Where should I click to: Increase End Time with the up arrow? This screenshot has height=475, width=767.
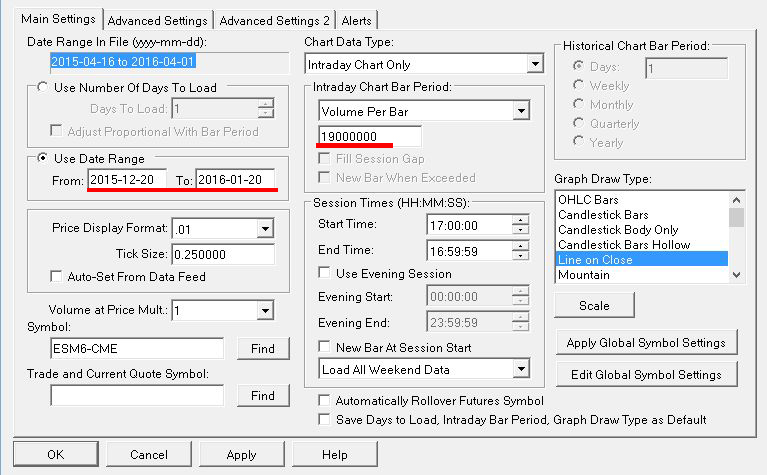coord(520,246)
